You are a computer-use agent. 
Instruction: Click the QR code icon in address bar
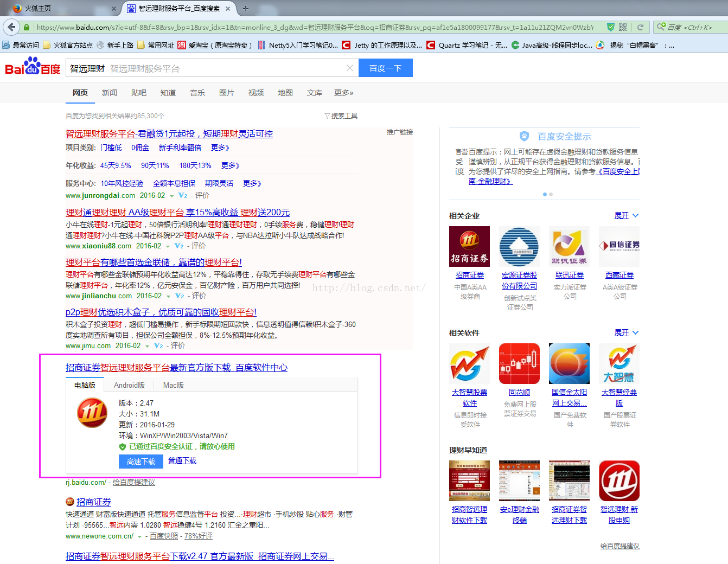click(623, 27)
